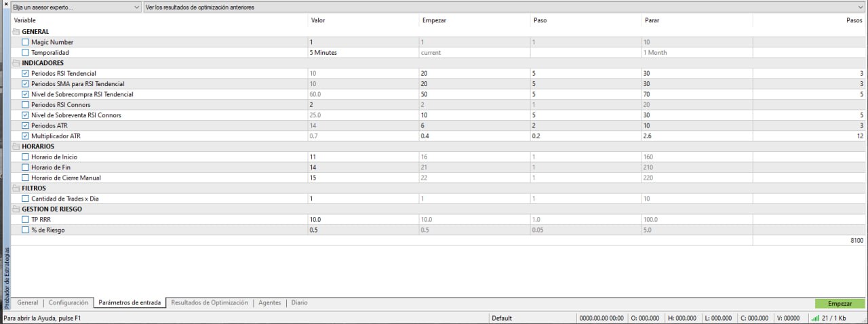Switch to the Configuración tab
Image resolution: width=868 pixels, height=324 pixels.
[x=68, y=303]
